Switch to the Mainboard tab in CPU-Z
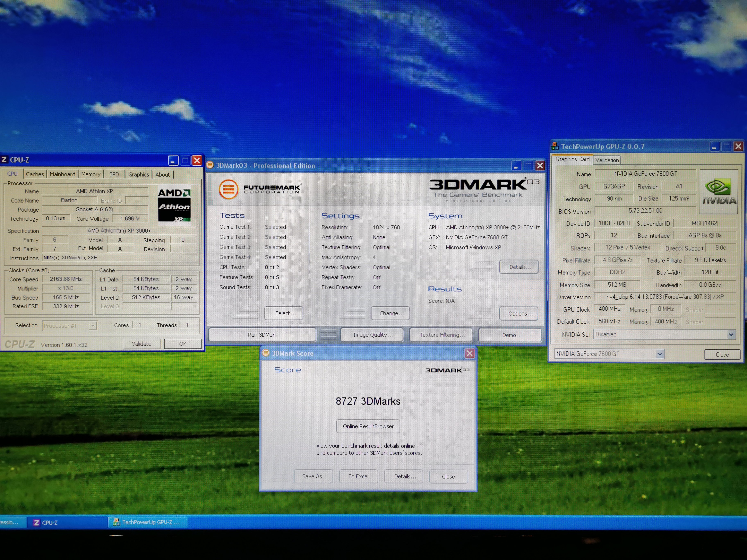This screenshot has height=560, width=747. pyautogui.click(x=62, y=174)
